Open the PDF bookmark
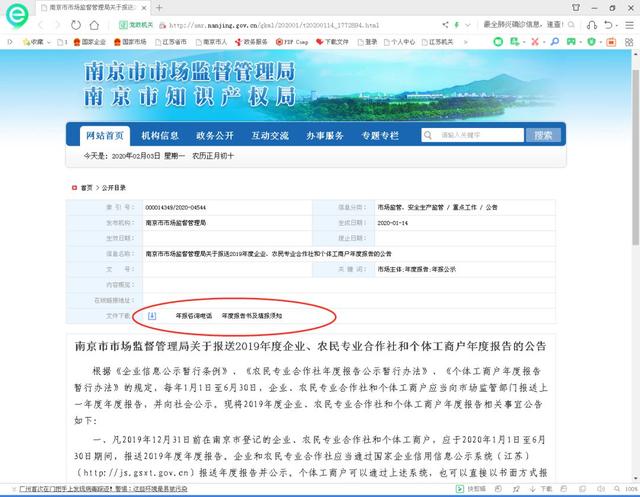This screenshot has width=640, height=497. [x=292, y=42]
